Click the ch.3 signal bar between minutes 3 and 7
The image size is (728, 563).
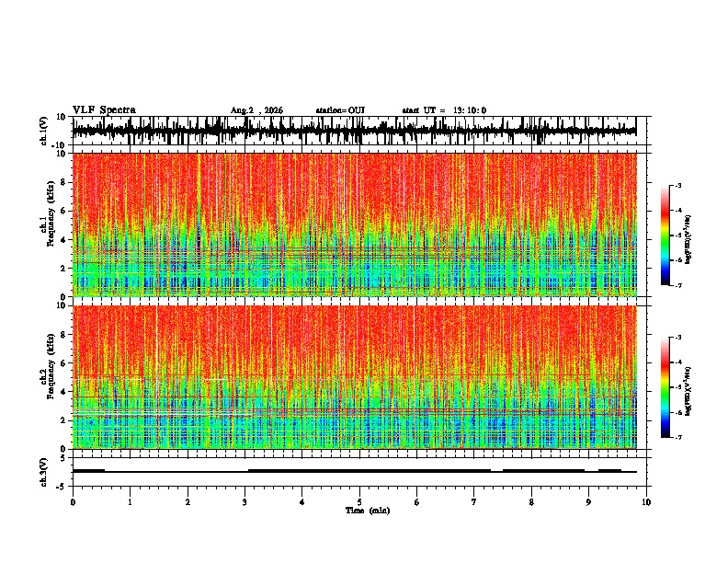click(x=370, y=471)
